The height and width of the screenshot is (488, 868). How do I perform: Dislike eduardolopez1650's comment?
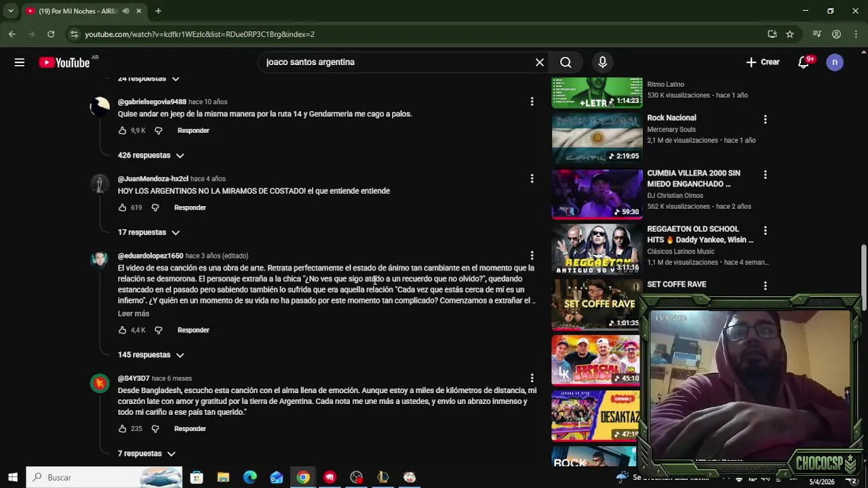click(x=158, y=330)
